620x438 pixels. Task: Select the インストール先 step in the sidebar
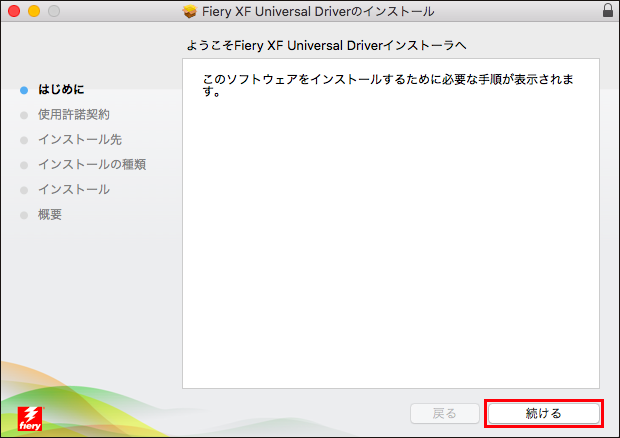pos(80,140)
